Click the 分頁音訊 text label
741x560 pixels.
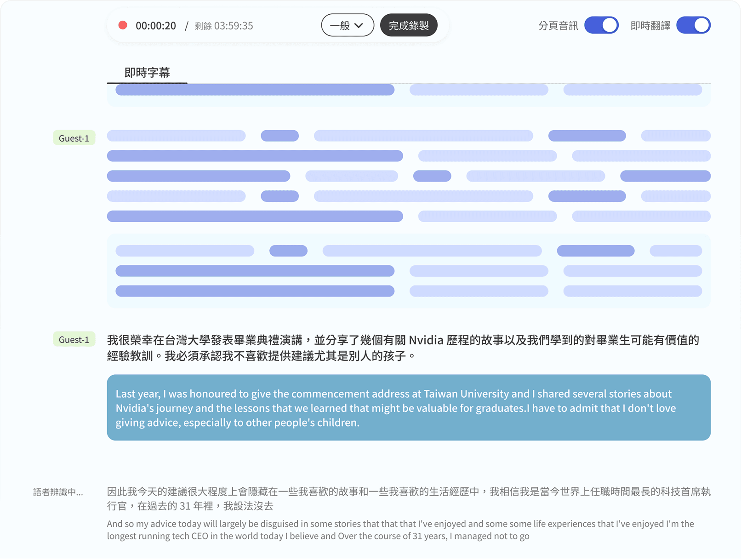[x=558, y=26]
